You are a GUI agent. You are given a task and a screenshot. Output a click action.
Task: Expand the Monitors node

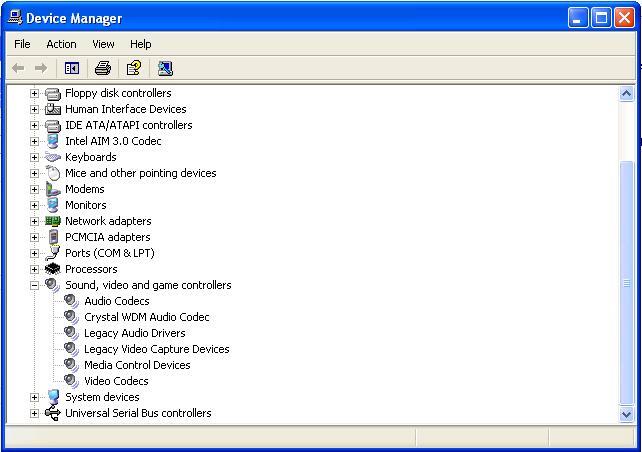pyautogui.click(x=34, y=205)
